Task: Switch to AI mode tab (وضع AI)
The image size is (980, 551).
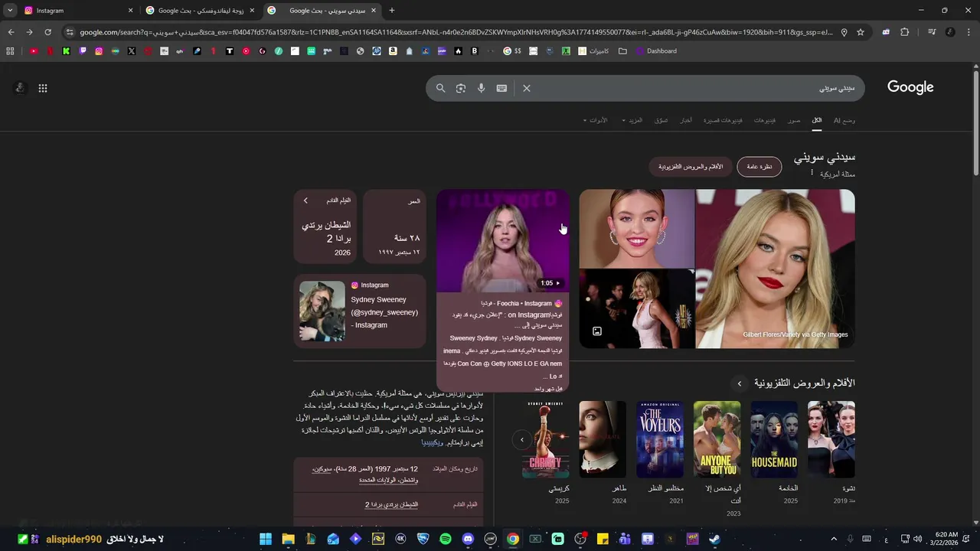Action: (844, 120)
